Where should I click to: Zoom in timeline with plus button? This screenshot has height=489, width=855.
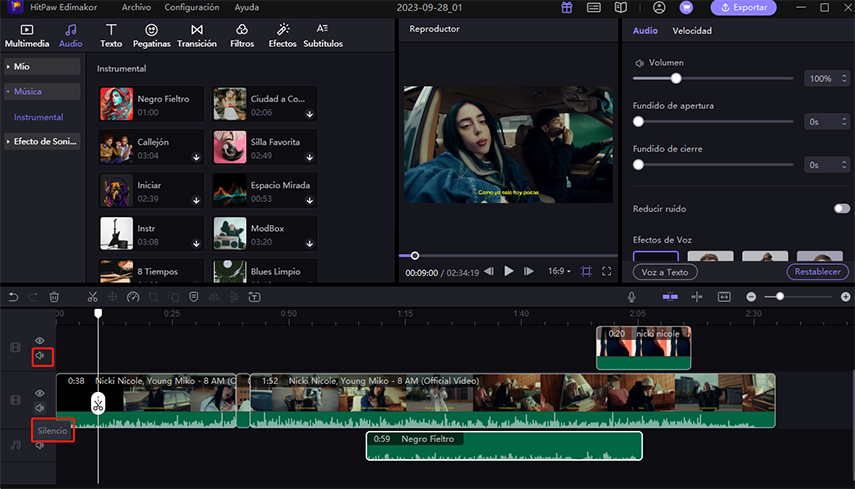click(x=845, y=297)
